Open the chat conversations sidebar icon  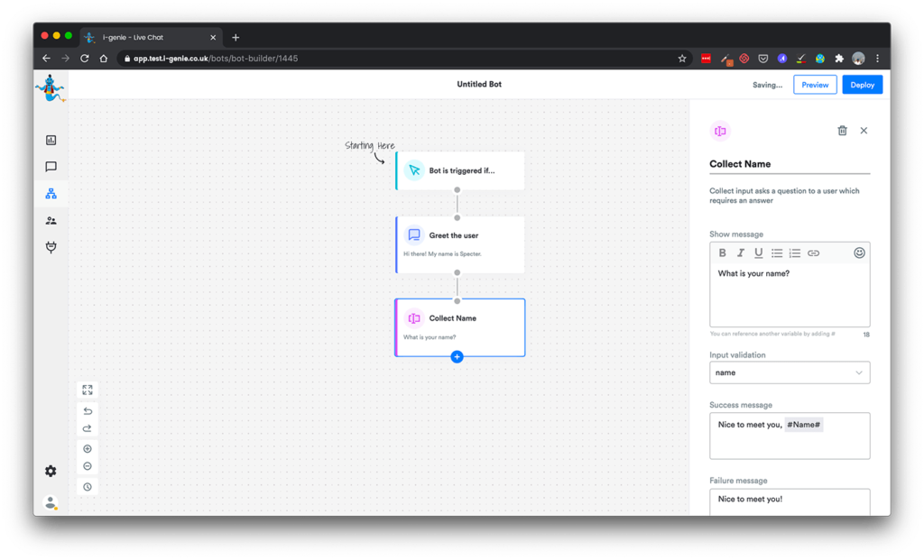(51, 167)
